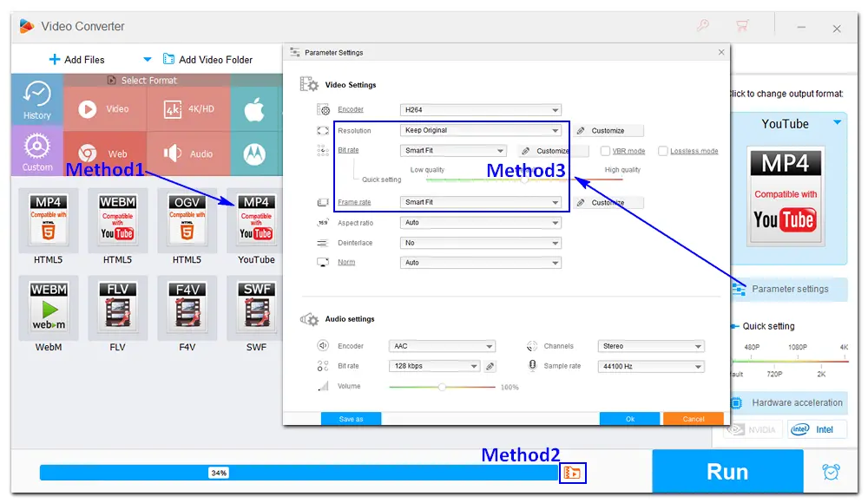Click the alarm clock schedule icon
Viewport: 868px width, 503px height.
[x=831, y=472]
